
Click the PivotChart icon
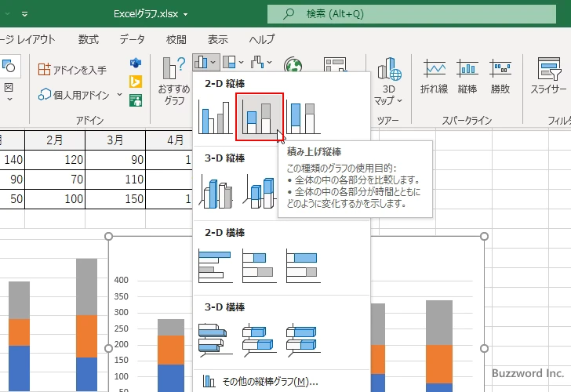(x=335, y=65)
